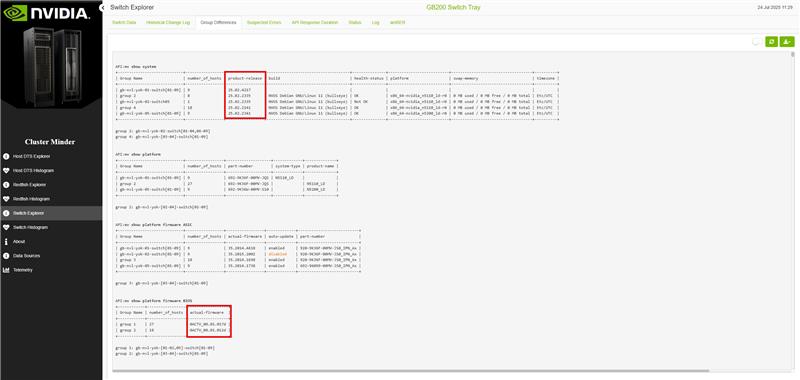Click the About info icon
Screen dimensions: 800x380
coord(6,242)
